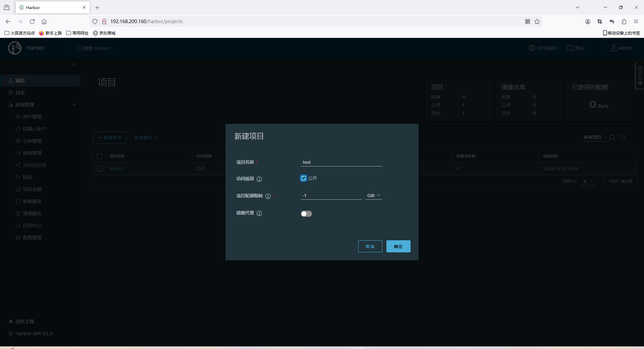Open the 移动设备上的书签 folder

click(x=622, y=33)
